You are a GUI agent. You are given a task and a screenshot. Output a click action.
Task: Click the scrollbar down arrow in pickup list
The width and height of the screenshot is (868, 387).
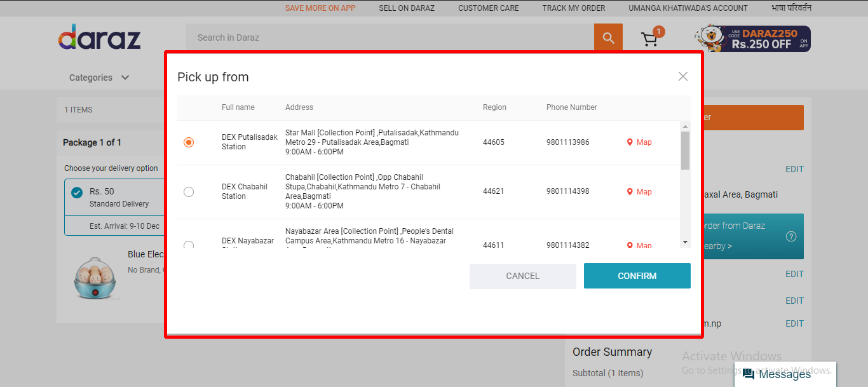[685, 242]
